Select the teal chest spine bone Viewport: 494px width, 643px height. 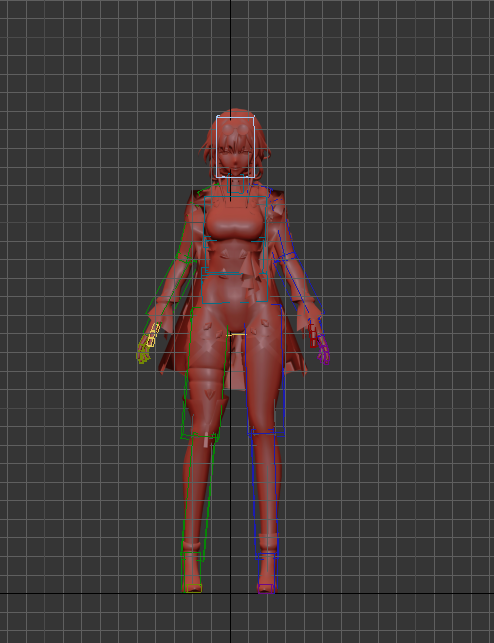pos(235,234)
